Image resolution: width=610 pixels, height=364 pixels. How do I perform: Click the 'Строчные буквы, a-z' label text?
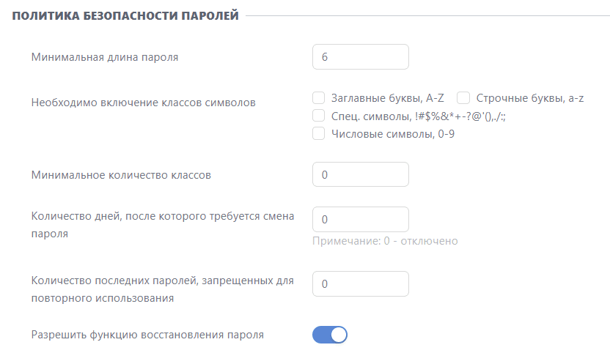530,98
